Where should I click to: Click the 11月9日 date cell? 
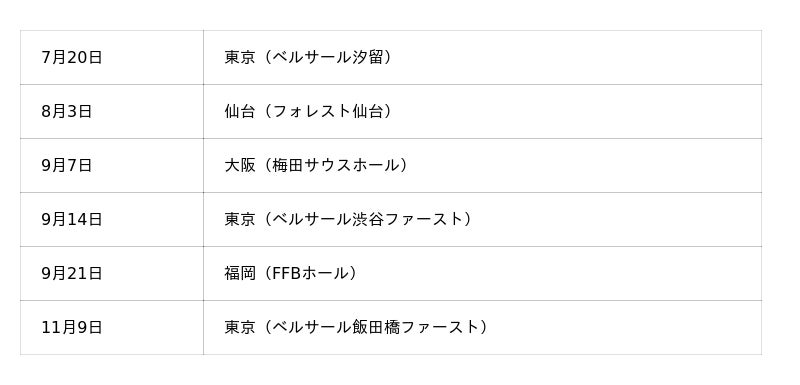tap(112, 328)
